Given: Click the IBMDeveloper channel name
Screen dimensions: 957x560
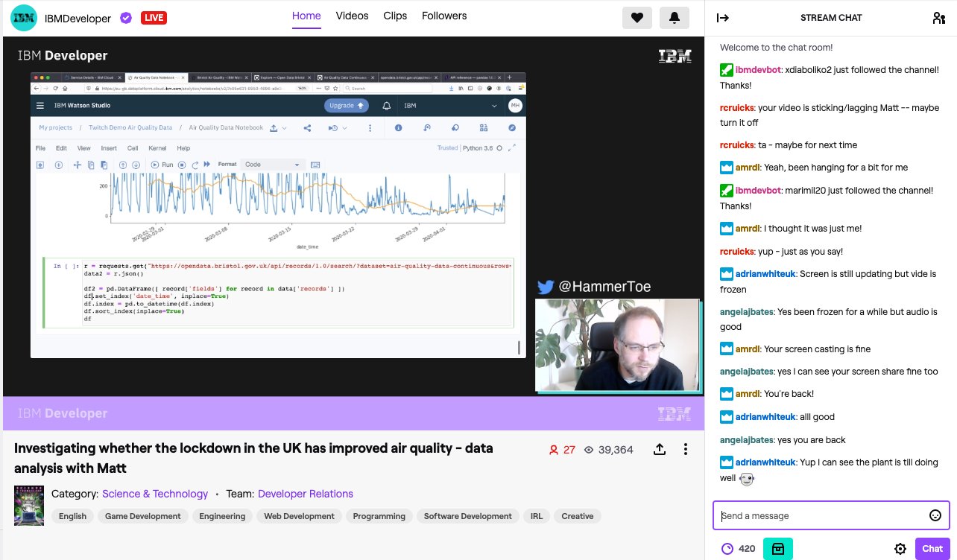Looking at the screenshot, I should [78, 18].
